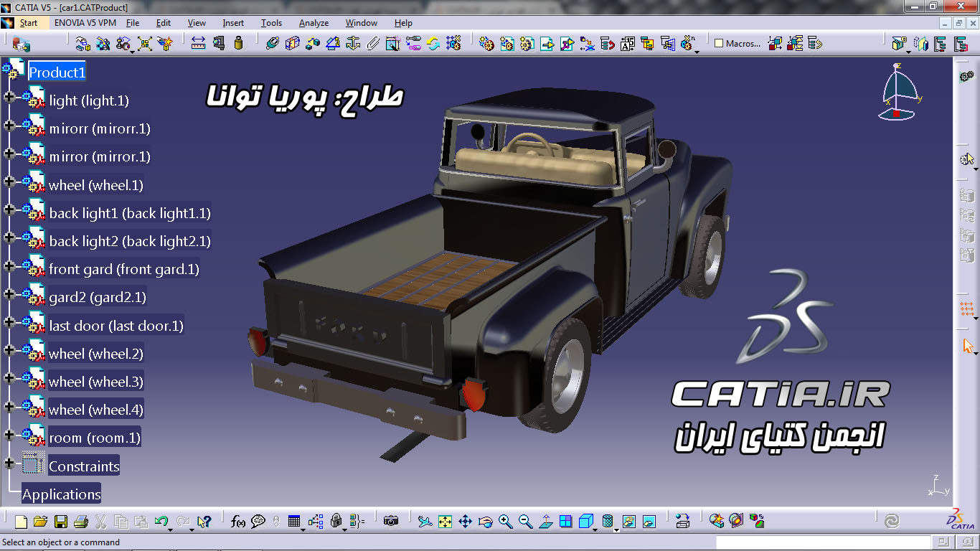Select wheel (wheel.3) in the tree

coord(96,382)
